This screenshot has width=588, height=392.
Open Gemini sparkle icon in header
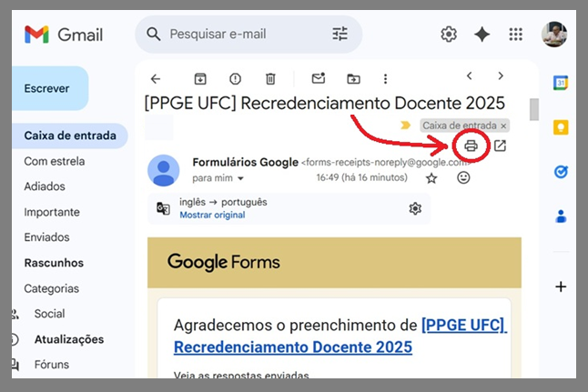[482, 35]
